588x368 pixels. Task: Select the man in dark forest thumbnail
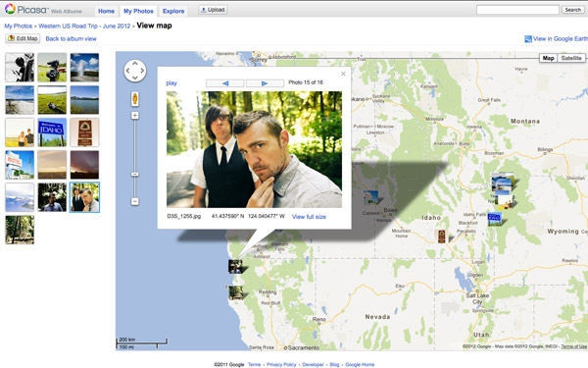tap(52, 197)
